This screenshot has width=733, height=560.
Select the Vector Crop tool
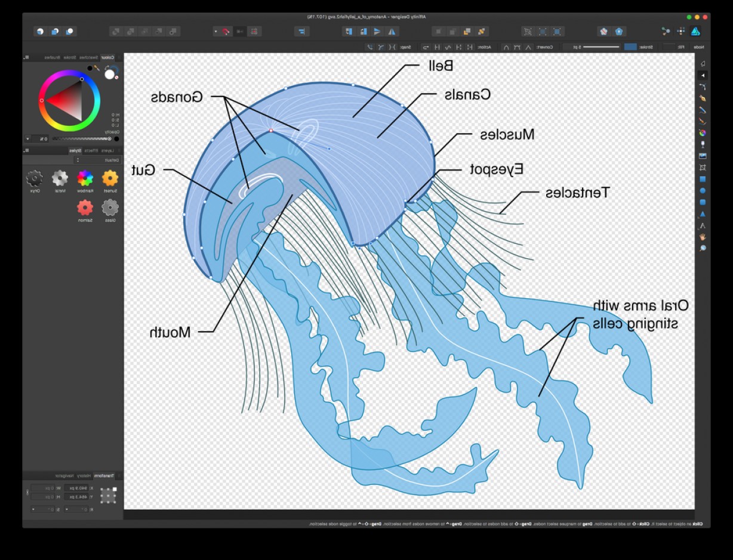pyautogui.click(x=703, y=168)
